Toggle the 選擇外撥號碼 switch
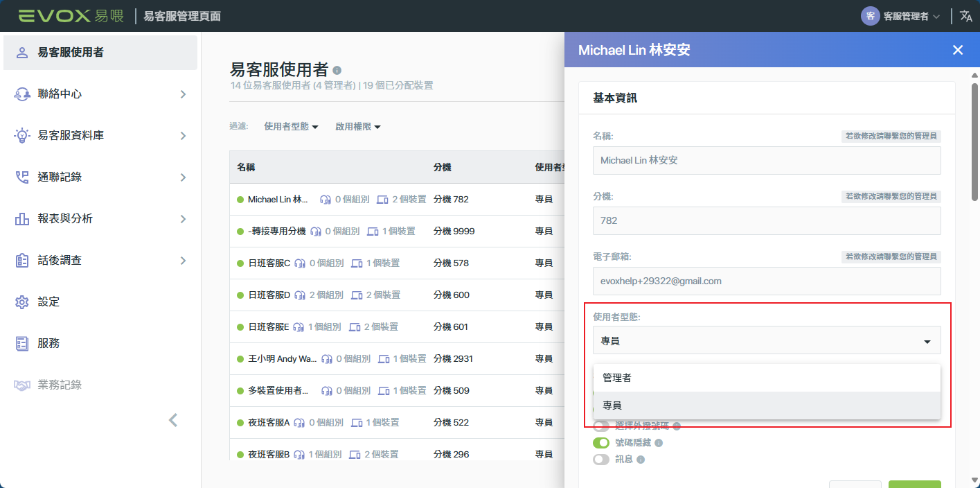Viewport: 980px width, 488px height. [601, 426]
